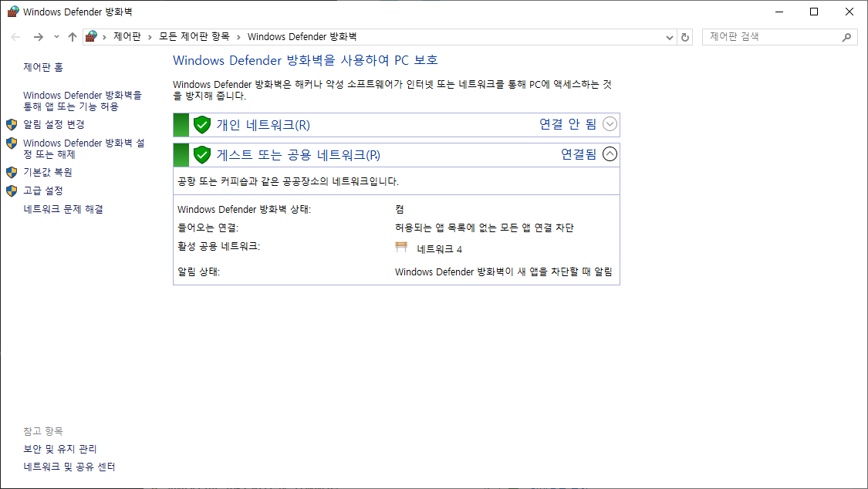The width and height of the screenshot is (868, 489).
Task: Close the Windows Defender 방화벽 window
Action: [x=849, y=12]
